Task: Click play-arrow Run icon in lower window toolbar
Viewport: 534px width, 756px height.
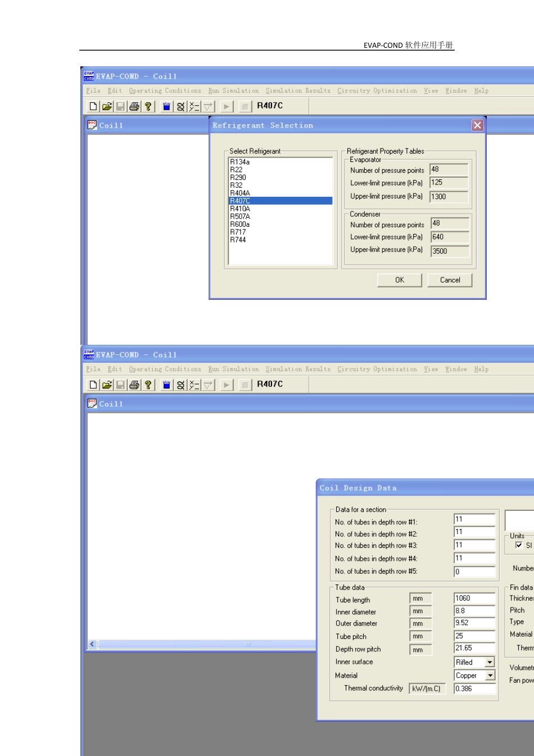Action: (x=227, y=385)
